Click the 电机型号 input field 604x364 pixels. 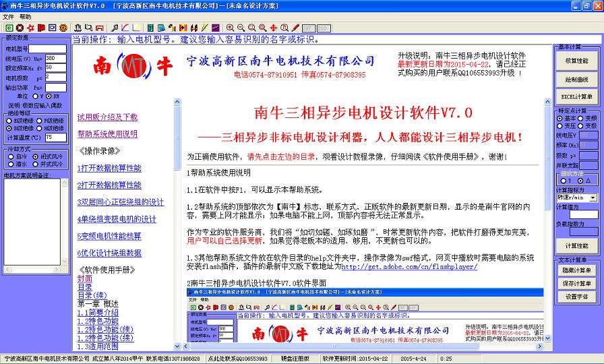click(47, 49)
